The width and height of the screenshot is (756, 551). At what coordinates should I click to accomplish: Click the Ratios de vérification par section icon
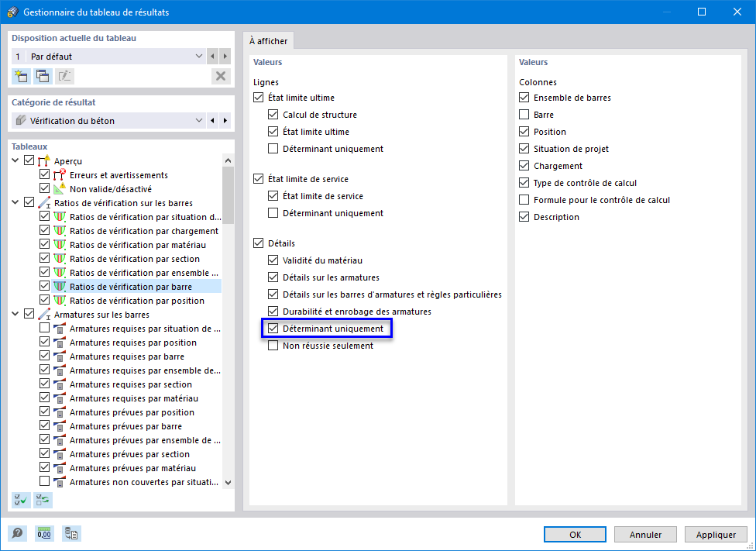click(60, 259)
